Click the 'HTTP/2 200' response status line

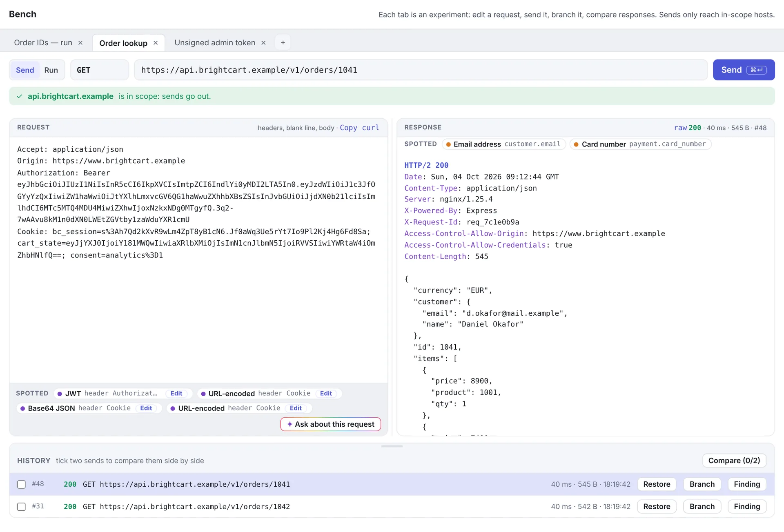426,165
